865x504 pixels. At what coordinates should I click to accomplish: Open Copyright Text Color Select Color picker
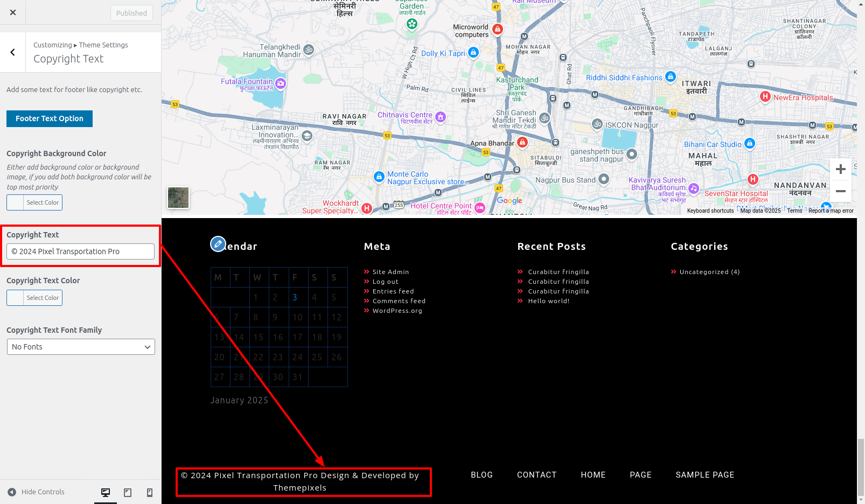coord(34,298)
